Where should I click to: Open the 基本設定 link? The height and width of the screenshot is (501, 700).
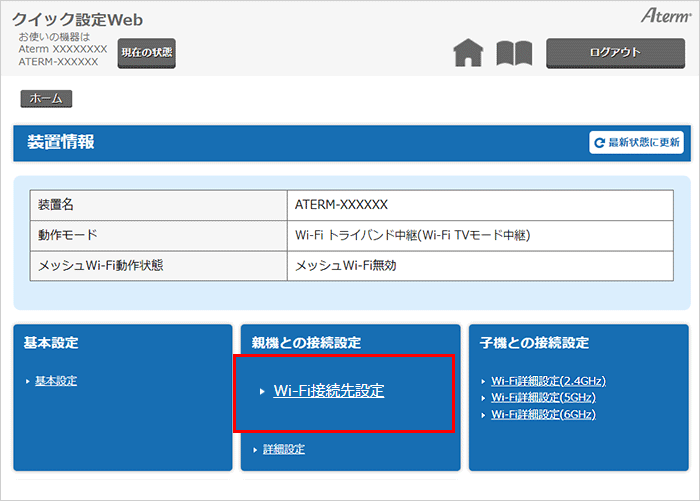pyautogui.click(x=55, y=381)
